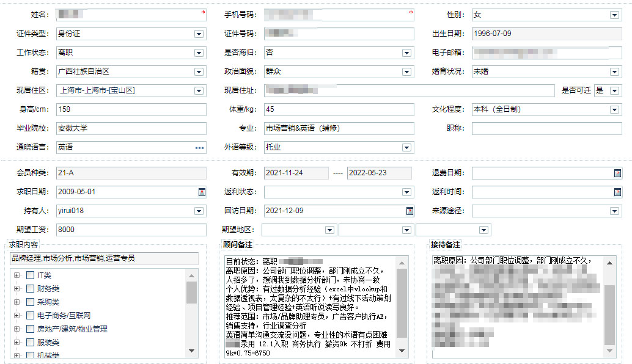Tick the IT类 checkbox
The width and height of the screenshot is (632, 364).
30,275
